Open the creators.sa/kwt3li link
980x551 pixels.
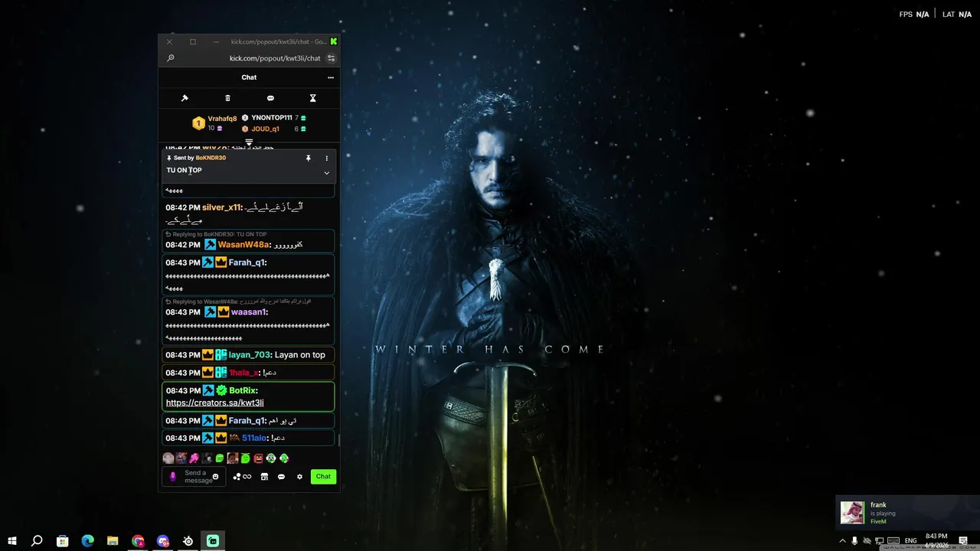pos(215,403)
